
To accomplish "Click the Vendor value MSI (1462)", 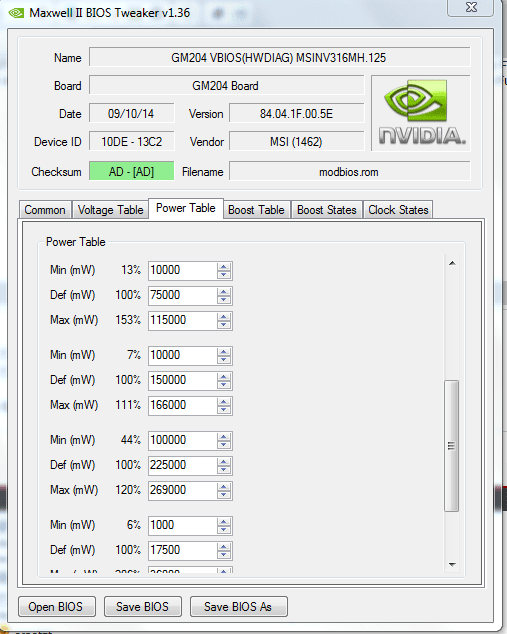I will [296, 142].
